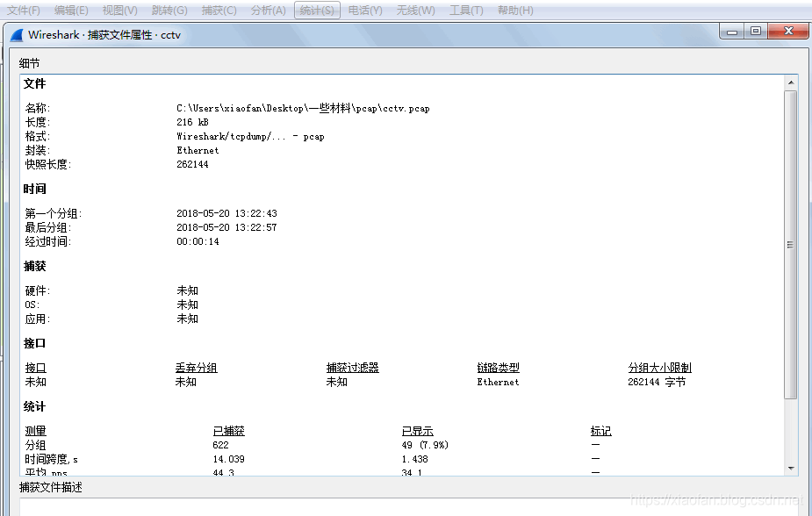Select first packet time 13:22:43
The height and width of the screenshot is (516, 812).
point(226,213)
